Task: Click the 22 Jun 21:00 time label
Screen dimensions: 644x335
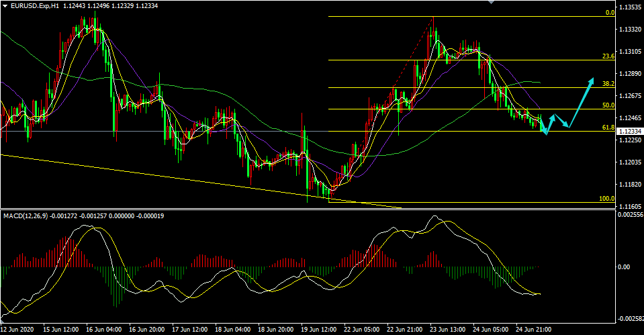Action: click(x=406, y=329)
